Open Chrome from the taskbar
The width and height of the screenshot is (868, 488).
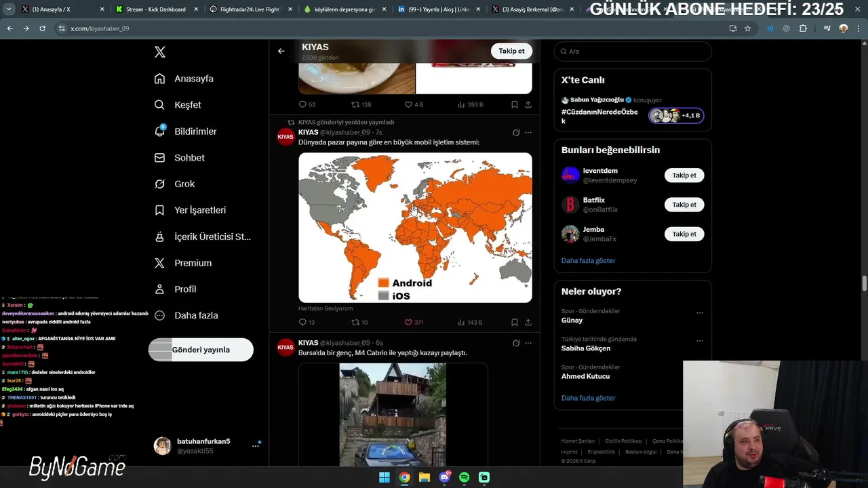pyautogui.click(x=404, y=477)
